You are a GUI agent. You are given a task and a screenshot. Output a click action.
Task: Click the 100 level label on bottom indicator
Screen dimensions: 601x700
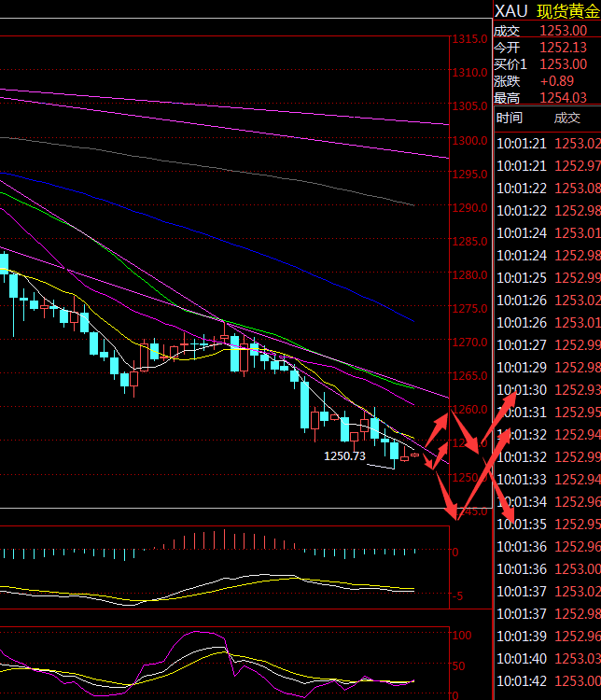click(x=463, y=635)
